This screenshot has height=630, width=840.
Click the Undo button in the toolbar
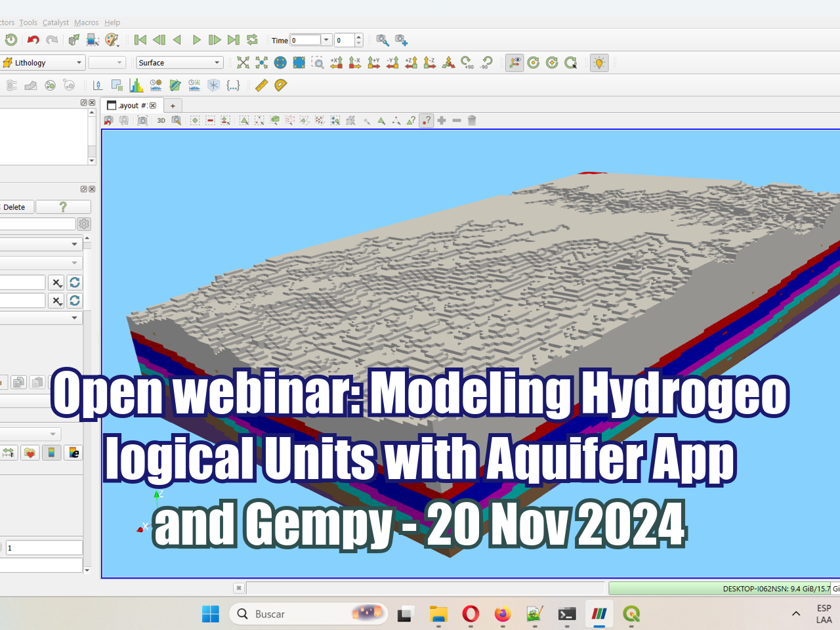(33, 40)
